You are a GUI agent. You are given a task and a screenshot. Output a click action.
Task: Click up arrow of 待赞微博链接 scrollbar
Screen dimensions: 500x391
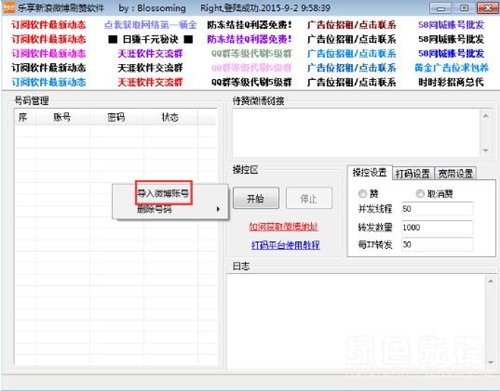486,116
